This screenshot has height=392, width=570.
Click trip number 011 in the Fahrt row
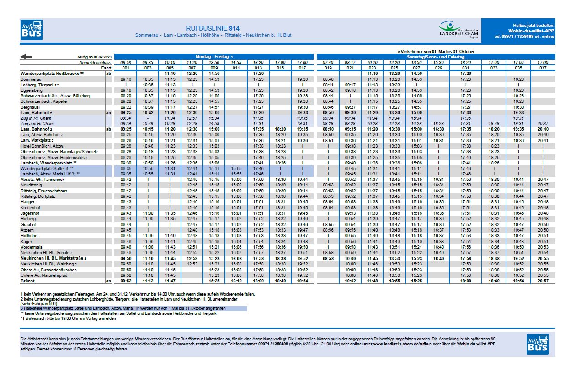pos(236,68)
